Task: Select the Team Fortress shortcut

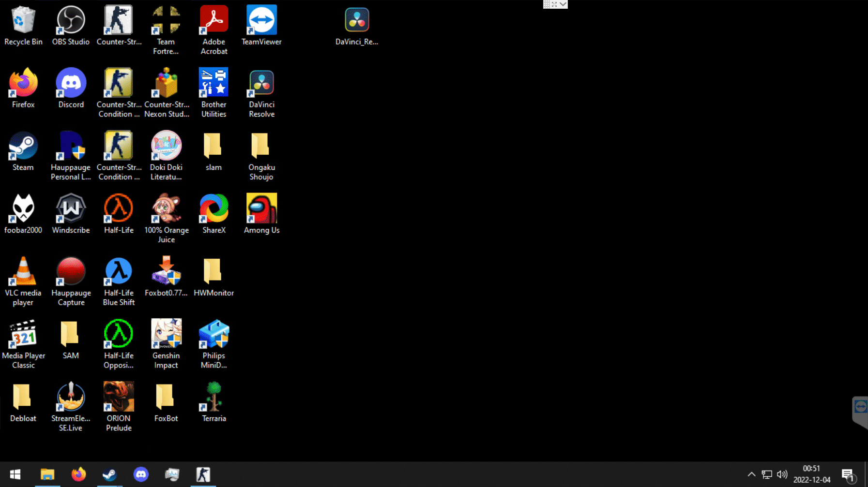Action: [x=166, y=30]
